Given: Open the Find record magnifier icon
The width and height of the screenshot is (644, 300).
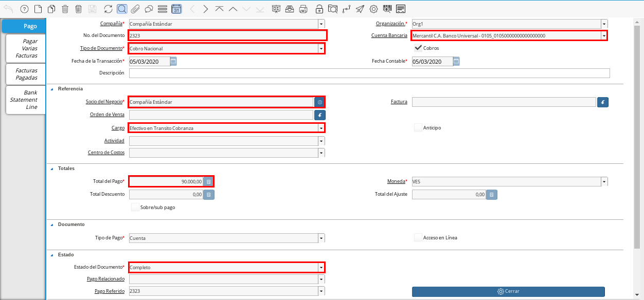Looking at the screenshot, I should 122,9.
